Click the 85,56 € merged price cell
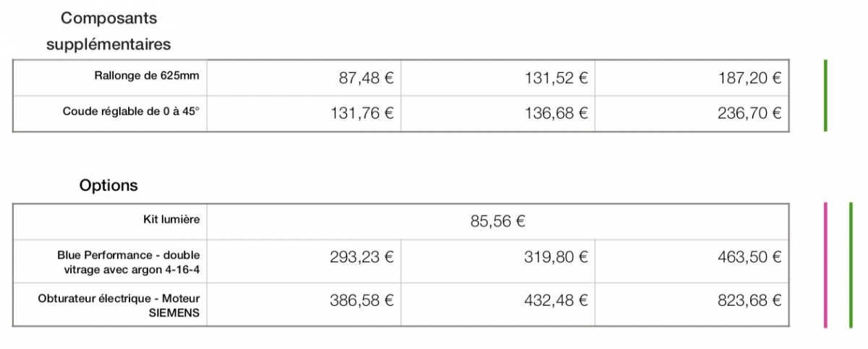Image resolution: width=868 pixels, height=349 pixels. pyautogui.click(x=498, y=222)
